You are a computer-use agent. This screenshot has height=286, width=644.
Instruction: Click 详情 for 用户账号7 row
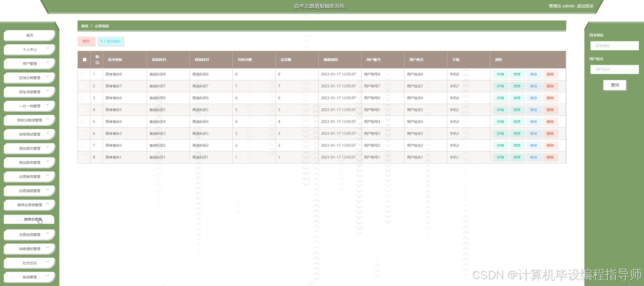[500, 86]
